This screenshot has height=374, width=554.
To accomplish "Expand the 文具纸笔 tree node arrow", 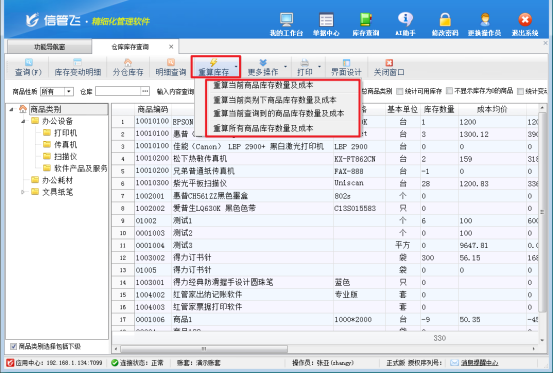I will coord(23,192).
